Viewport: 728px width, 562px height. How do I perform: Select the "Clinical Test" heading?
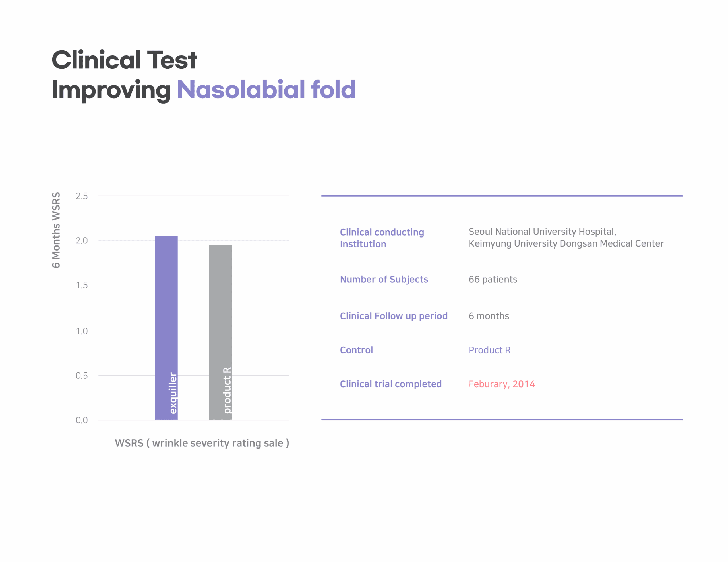pos(124,60)
